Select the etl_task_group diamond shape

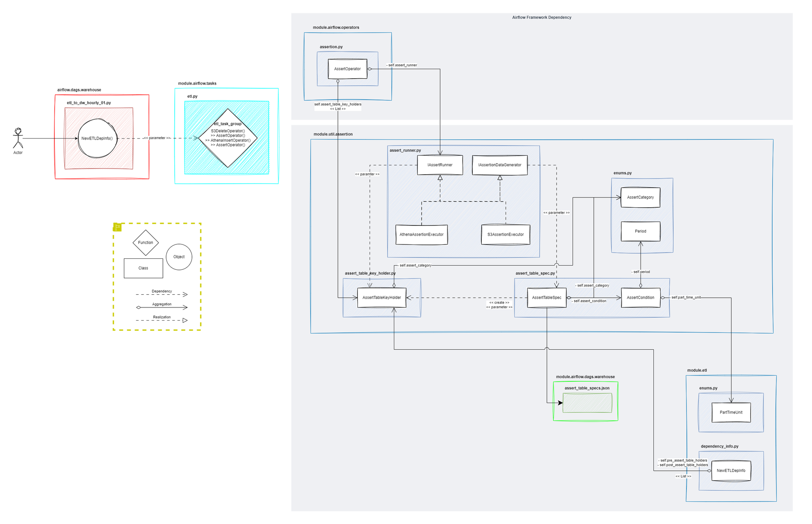[228, 138]
